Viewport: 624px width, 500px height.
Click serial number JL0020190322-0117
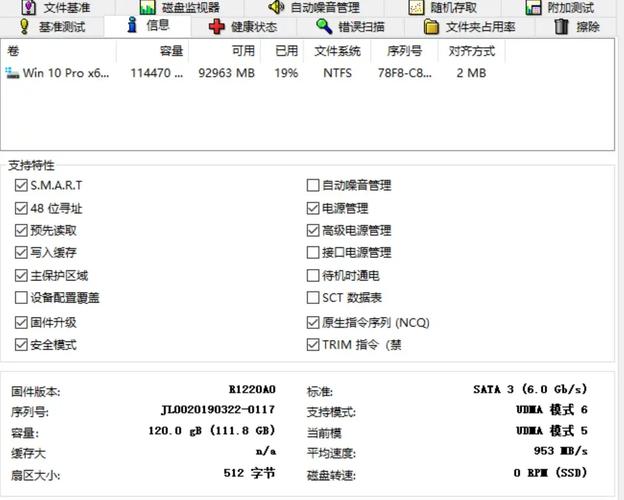click(x=218, y=410)
